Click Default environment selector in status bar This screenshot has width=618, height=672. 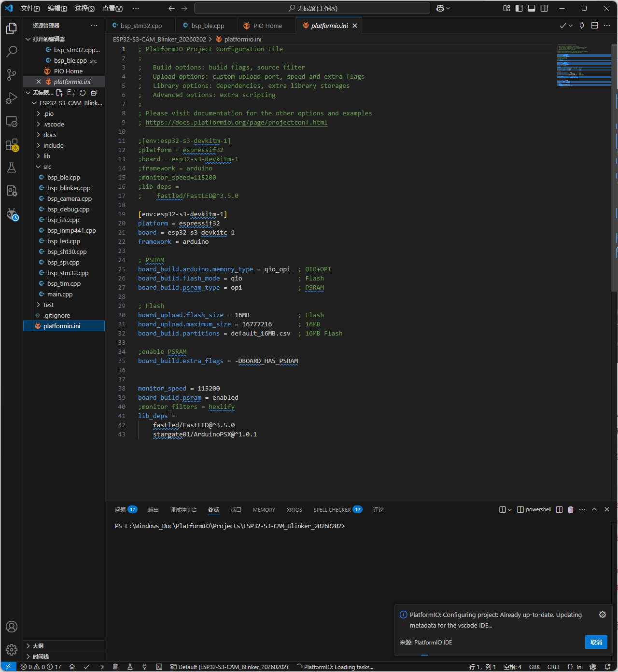[229, 667]
